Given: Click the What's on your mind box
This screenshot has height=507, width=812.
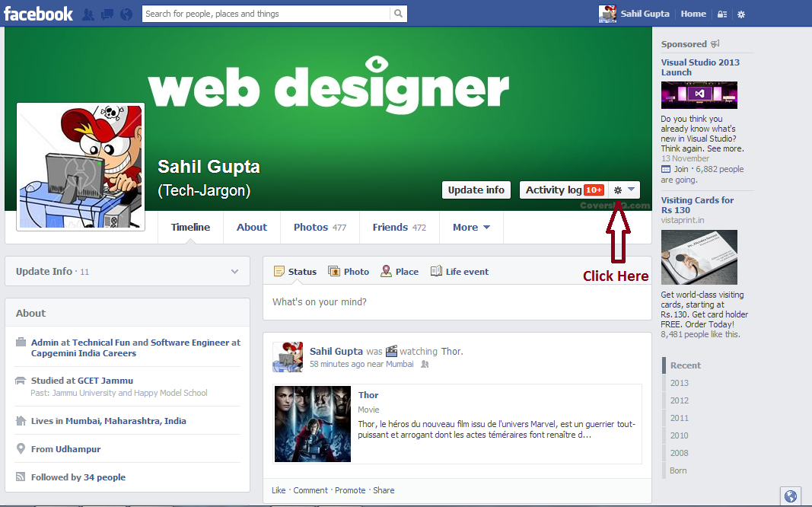Looking at the screenshot, I should pos(457,302).
